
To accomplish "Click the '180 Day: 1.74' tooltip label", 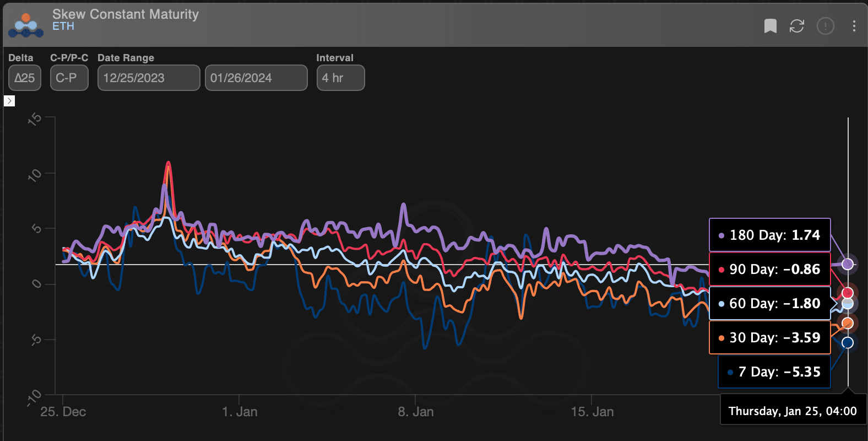I will pos(769,235).
